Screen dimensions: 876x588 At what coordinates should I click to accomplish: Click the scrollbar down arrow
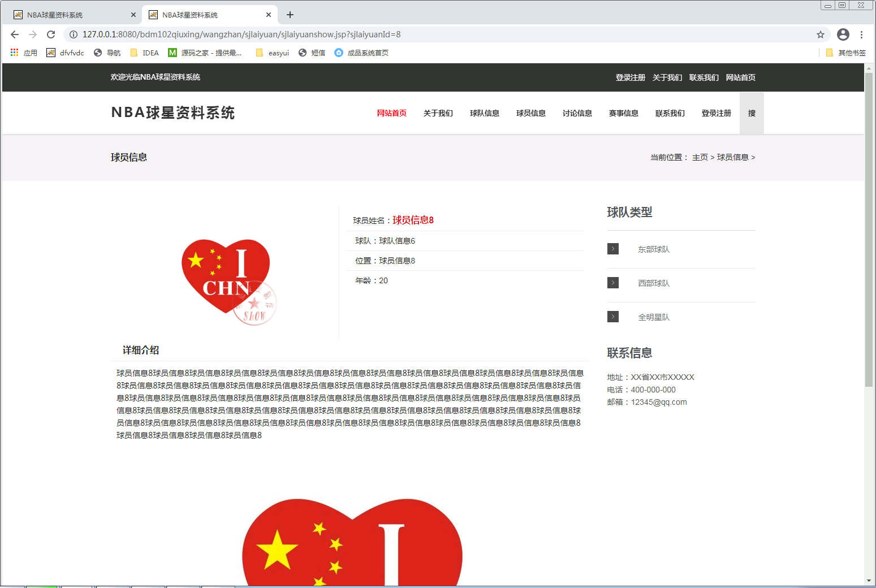(869, 581)
